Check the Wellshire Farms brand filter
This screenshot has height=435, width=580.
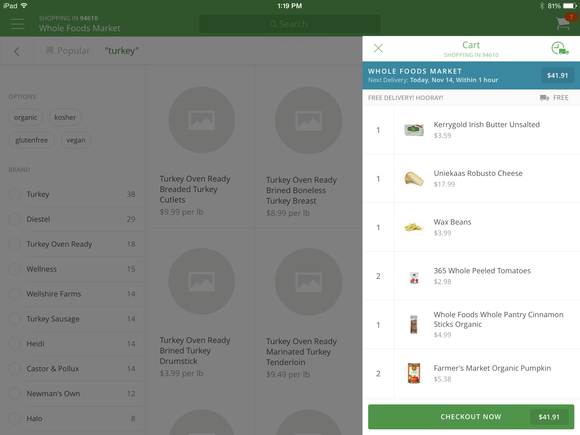pos(15,294)
